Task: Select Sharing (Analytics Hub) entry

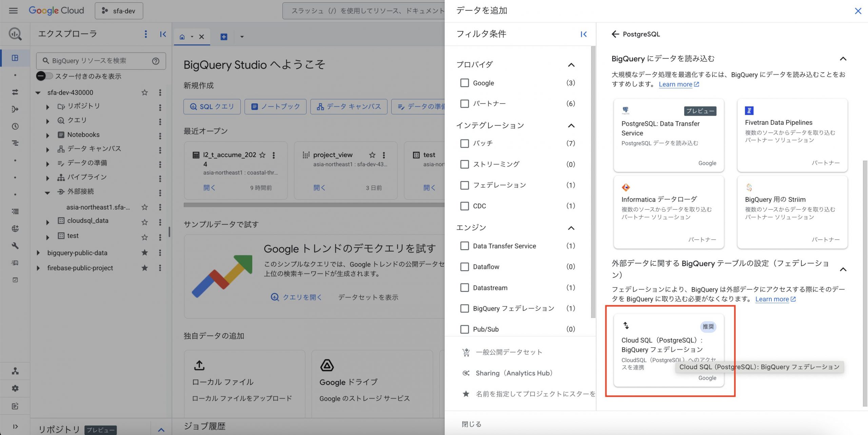Action: point(508,373)
